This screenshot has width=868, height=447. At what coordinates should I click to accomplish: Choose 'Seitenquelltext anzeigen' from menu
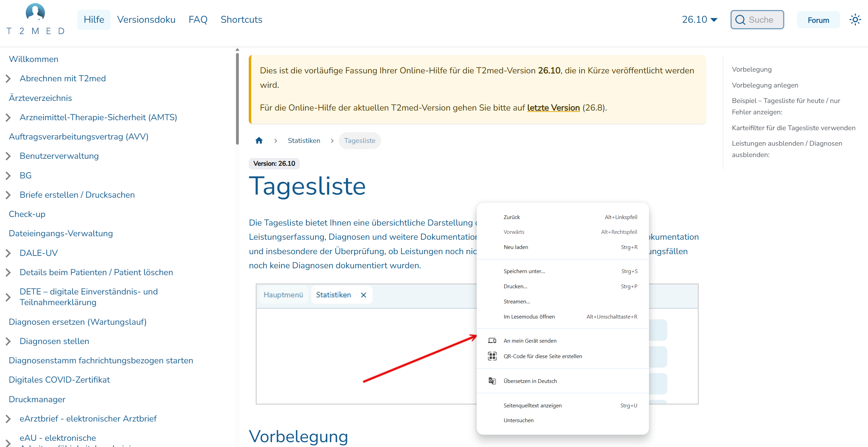coord(563,405)
